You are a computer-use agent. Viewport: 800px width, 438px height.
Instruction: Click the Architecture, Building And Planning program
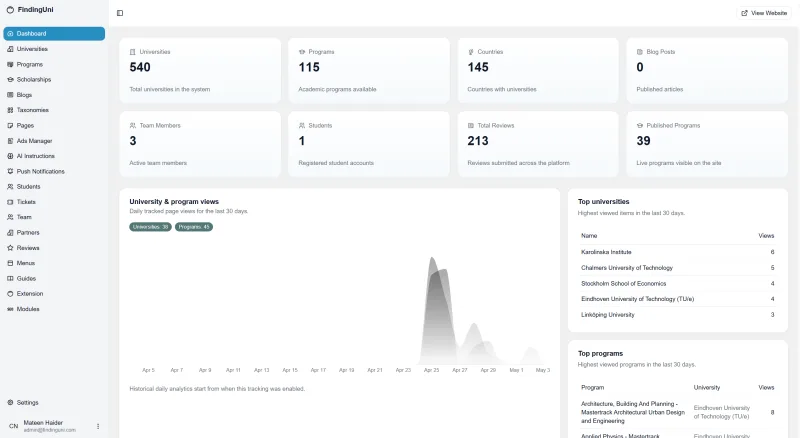click(x=633, y=412)
